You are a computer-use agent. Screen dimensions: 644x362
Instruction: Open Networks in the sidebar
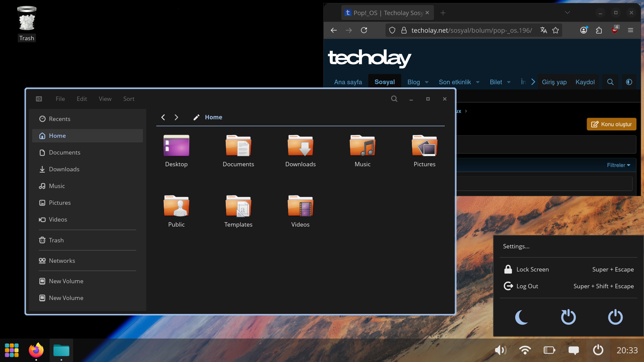pyautogui.click(x=88, y=261)
